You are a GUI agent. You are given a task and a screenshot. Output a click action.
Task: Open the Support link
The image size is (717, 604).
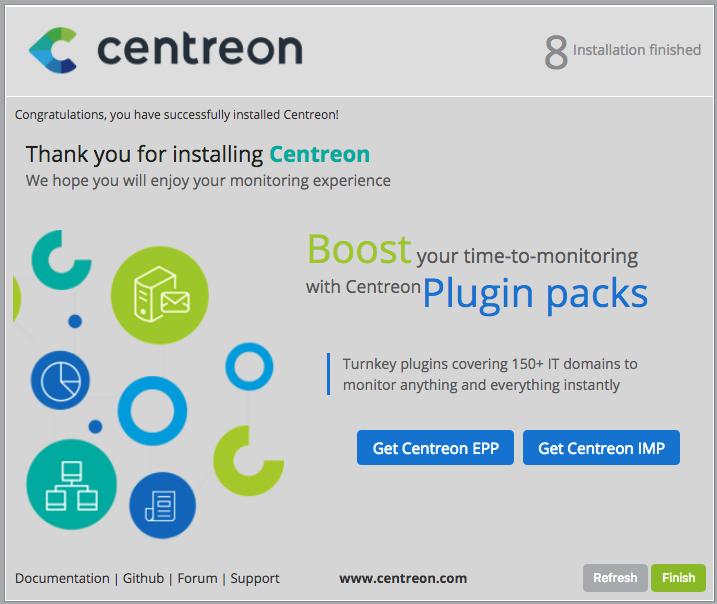[x=255, y=579]
